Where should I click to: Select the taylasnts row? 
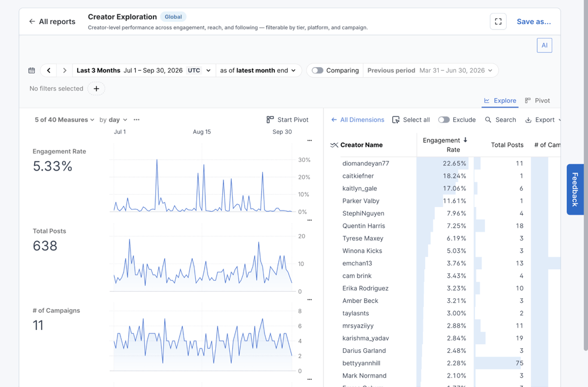[445, 313]
